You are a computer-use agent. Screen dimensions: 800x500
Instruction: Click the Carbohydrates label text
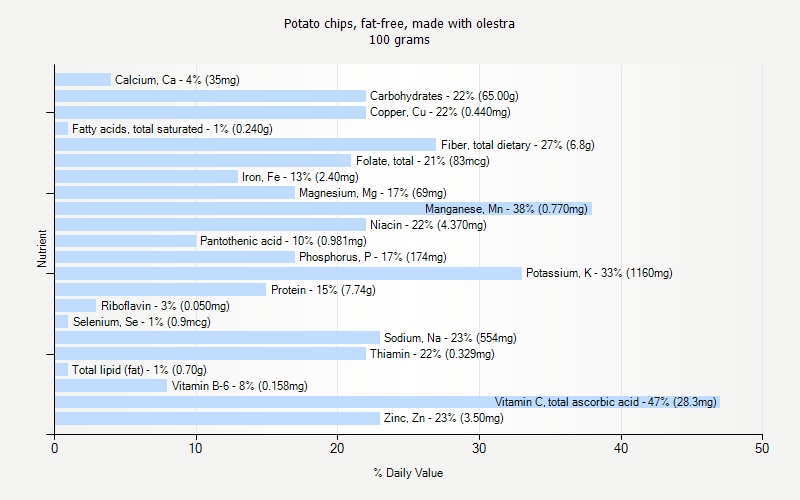coord(444,96)
